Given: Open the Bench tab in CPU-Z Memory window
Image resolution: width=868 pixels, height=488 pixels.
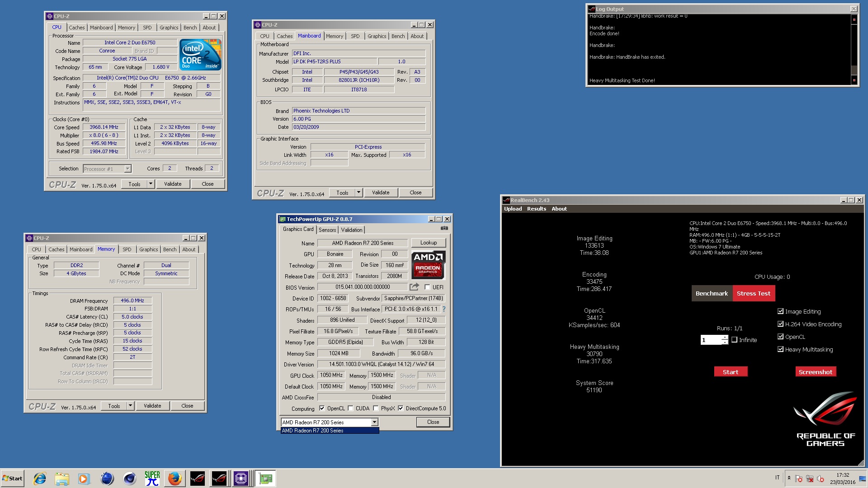Looking at the screenshot, I should [x=170, y=249].
